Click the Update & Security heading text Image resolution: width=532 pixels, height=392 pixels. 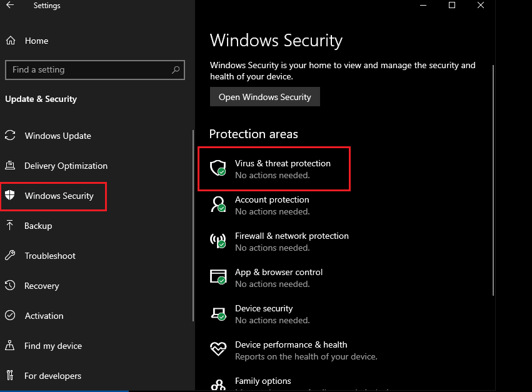coord(41,99)
